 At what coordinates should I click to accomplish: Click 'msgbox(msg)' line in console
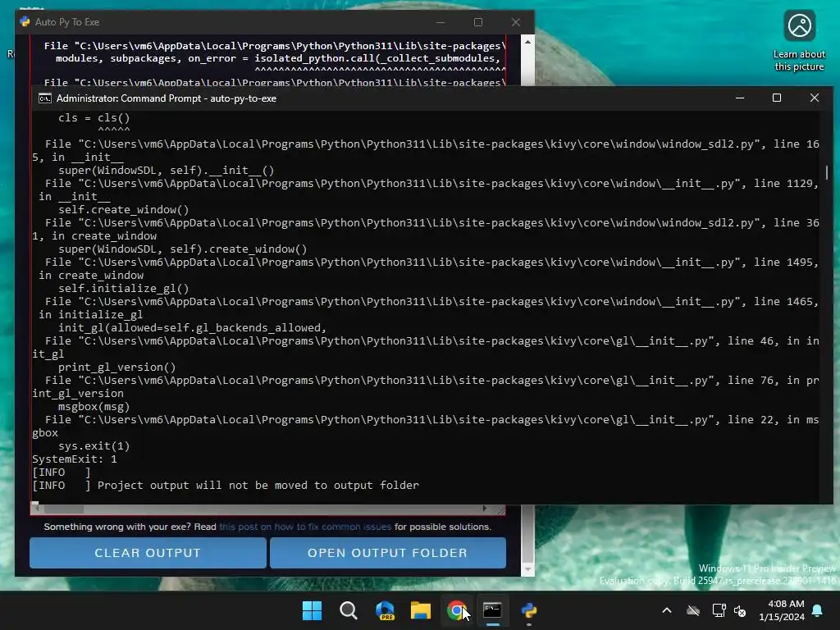click(x=94, y=407)
